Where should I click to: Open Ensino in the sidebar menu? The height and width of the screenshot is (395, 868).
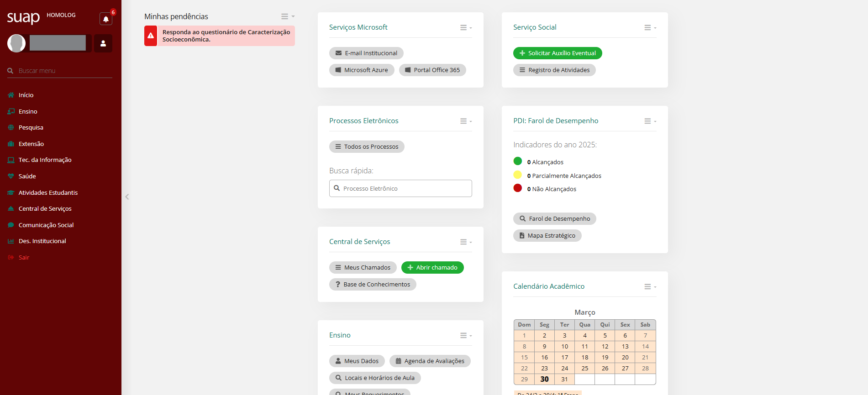28,111
